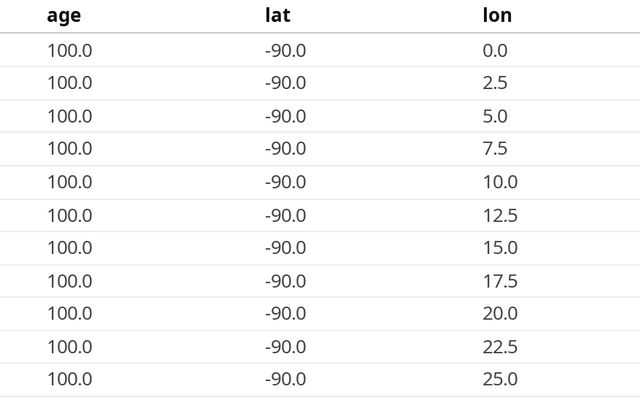Image resolution: width=640 pixels, height=400 pixels.
Task: Click the lat cell in the lon 22.5 row
Action: point(285,347)
